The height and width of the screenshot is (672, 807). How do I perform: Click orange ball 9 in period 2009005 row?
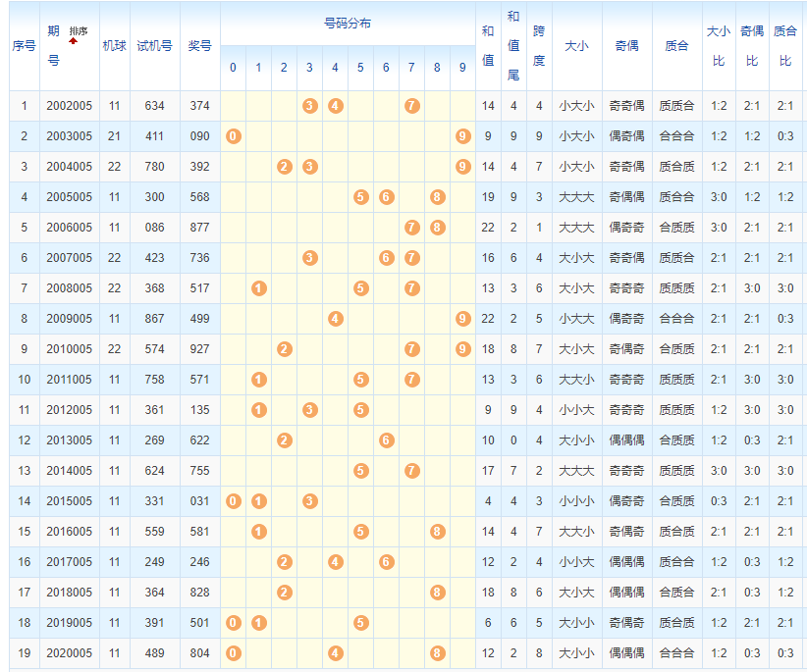click(x=462, y=319)
